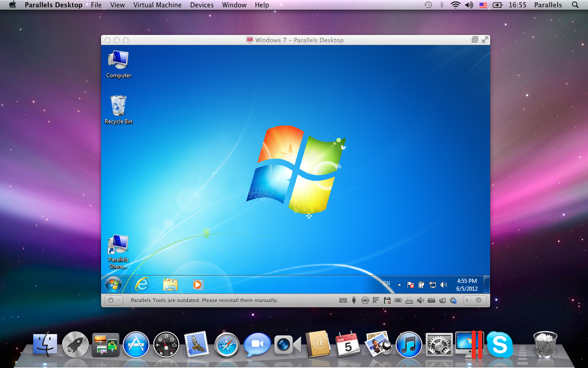Screen dimensions: 588x368
Task: Click the Action Center flag in the tray
Action: pos(410,284)
